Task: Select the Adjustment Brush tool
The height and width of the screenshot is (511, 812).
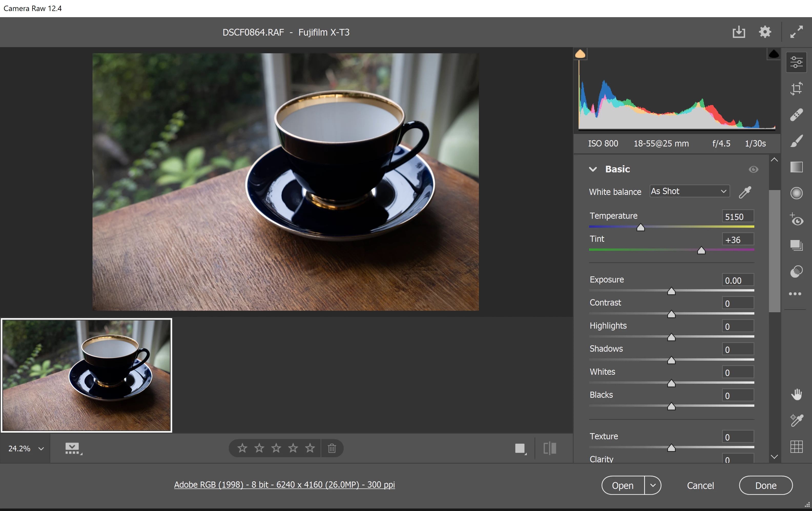Action: pos(796,141)
